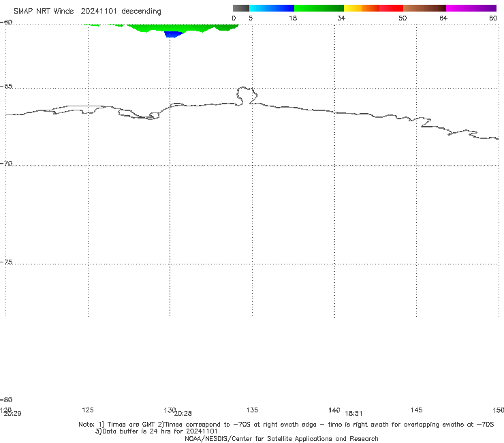This screenshot has height=443, width=504.
Task: Click the swath time '18:51'
Action: click(x=353, y=414)
